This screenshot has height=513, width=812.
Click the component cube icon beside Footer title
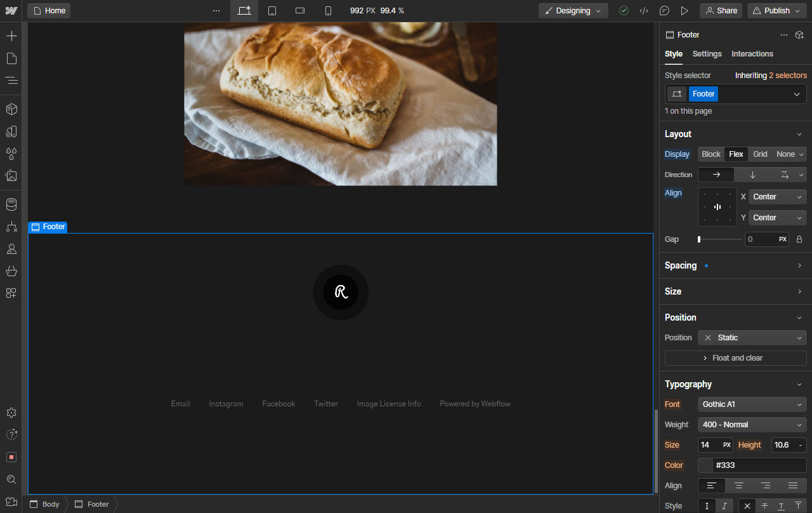click(800, 35)
